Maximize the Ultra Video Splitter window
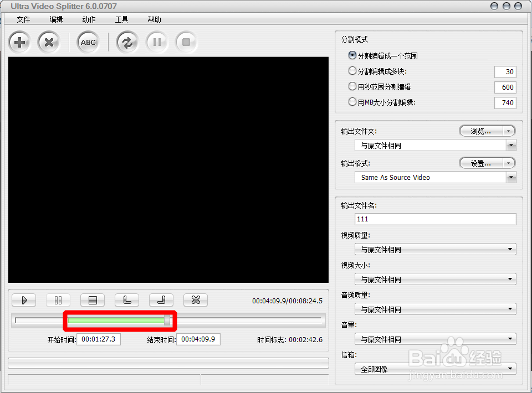 pos(506,6)
